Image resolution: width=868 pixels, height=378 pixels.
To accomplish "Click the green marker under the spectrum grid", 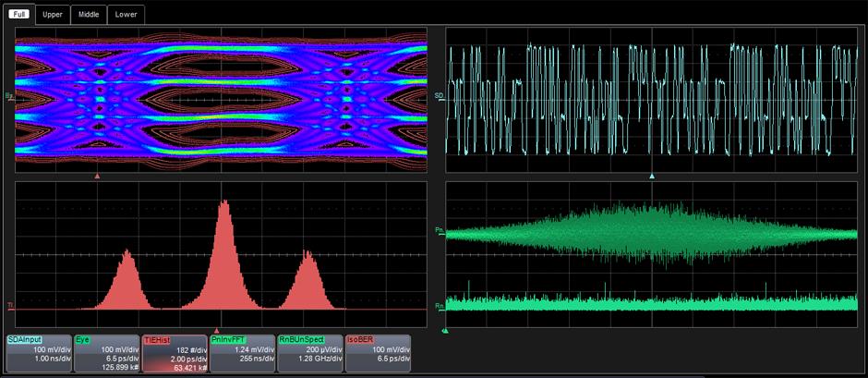I will point(446,329).
